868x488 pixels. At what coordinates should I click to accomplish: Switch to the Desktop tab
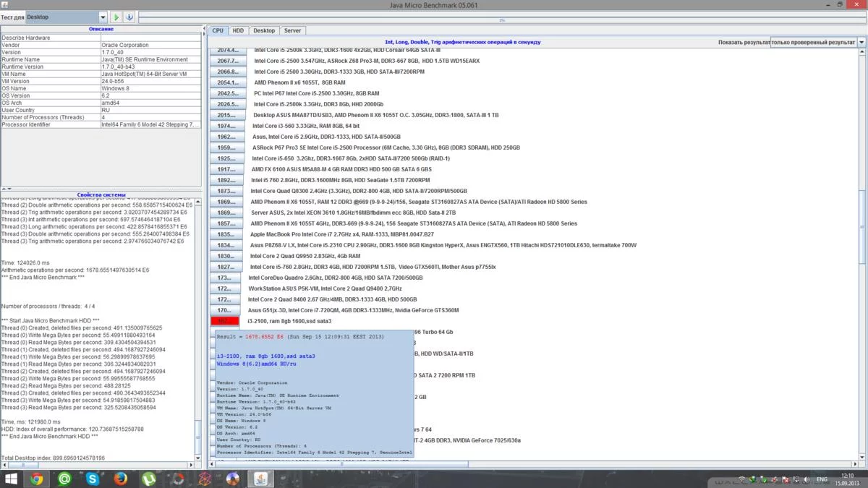[x=264, y=30]
